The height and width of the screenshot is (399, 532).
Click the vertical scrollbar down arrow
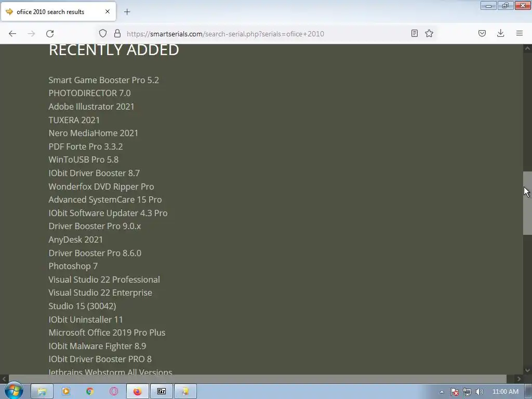click(x=527, y=370)
